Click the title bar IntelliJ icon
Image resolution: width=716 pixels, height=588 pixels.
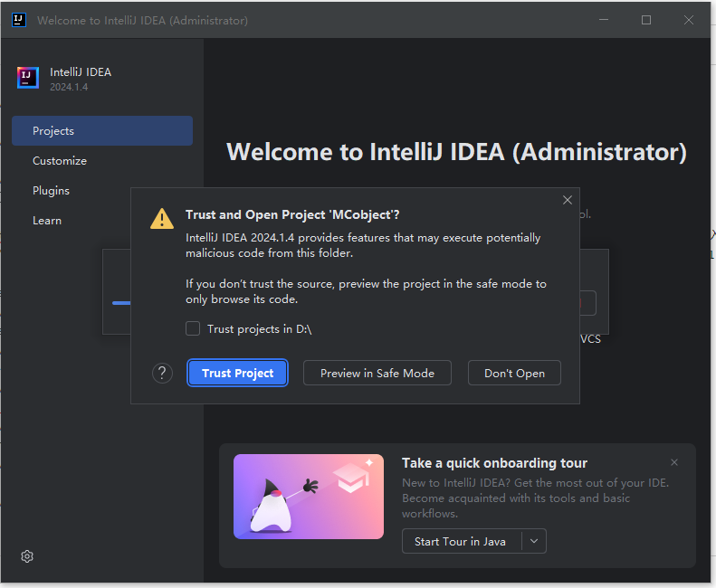[x=19, y=20]
